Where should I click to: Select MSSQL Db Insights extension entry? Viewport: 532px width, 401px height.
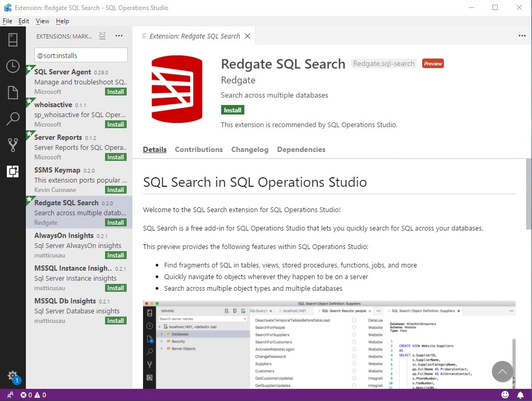(x=79, y=311)
